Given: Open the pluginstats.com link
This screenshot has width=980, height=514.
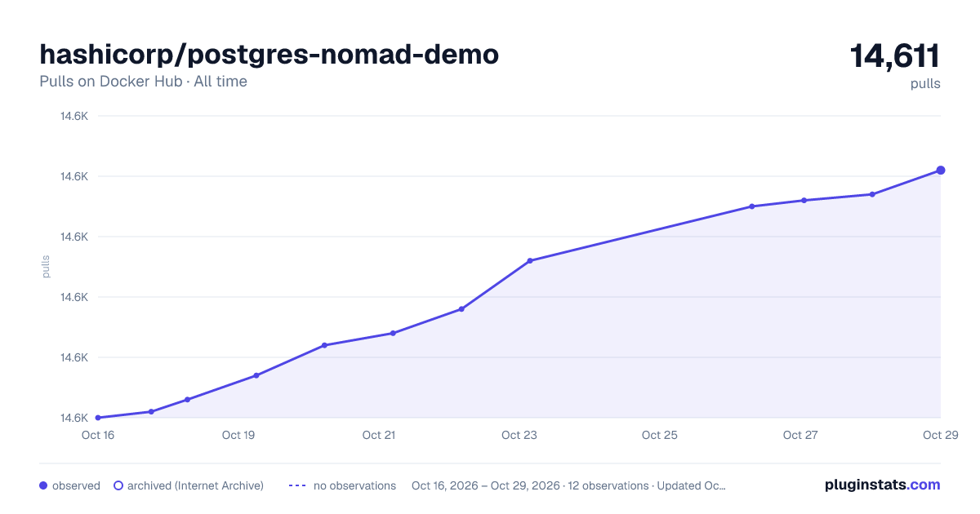Looking at the screenshot, I should 883,485.
